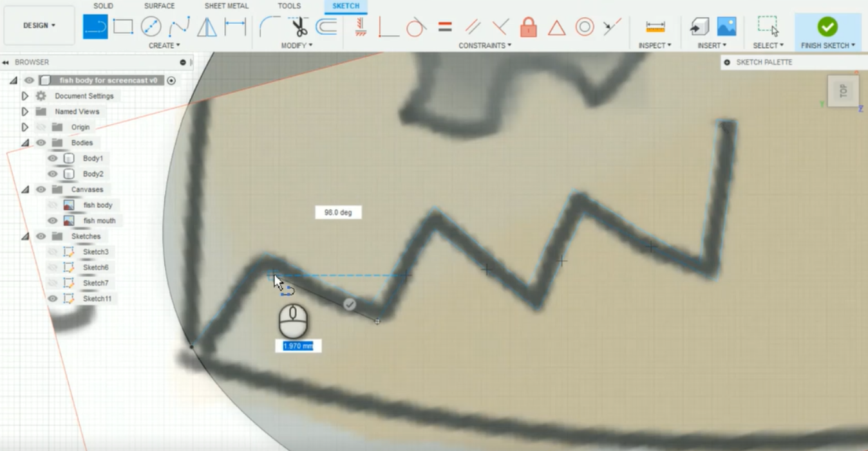
Task: Click the Insert Image canvas icon
Action: pos(726,26)
